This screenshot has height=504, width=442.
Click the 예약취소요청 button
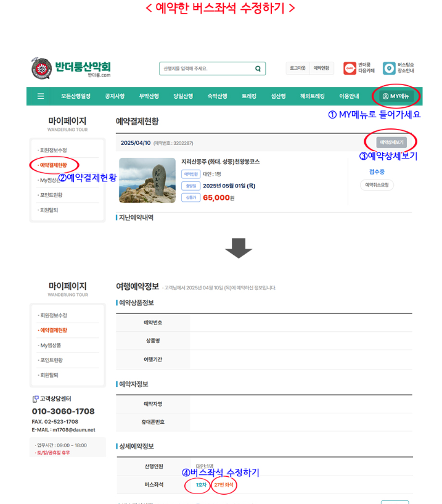(377, 185)
